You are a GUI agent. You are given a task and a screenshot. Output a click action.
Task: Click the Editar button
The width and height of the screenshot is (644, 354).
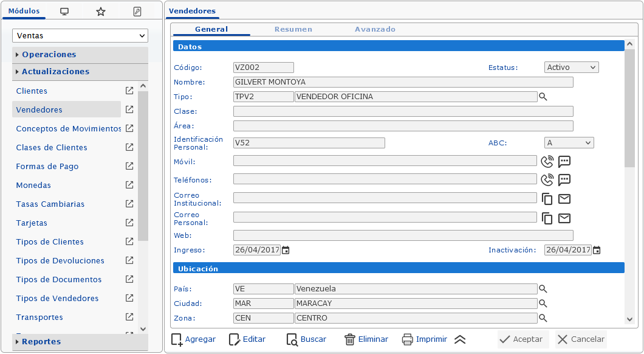point(247,339)
